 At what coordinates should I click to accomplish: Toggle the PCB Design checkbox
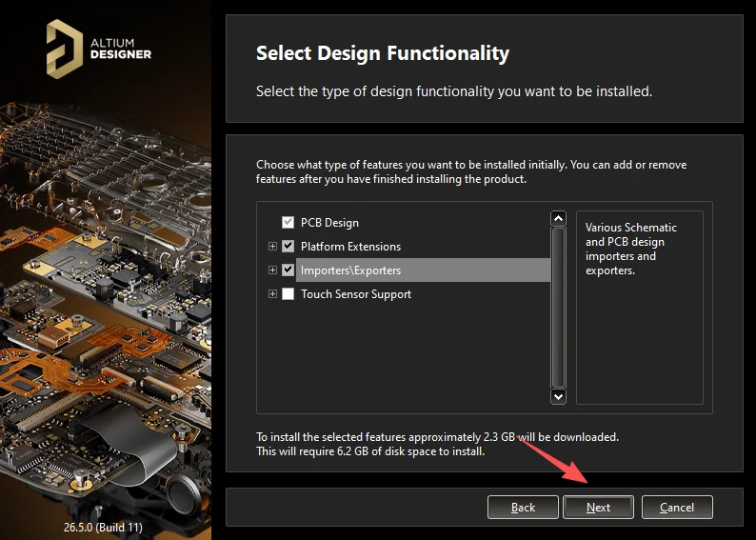point(288,222)
